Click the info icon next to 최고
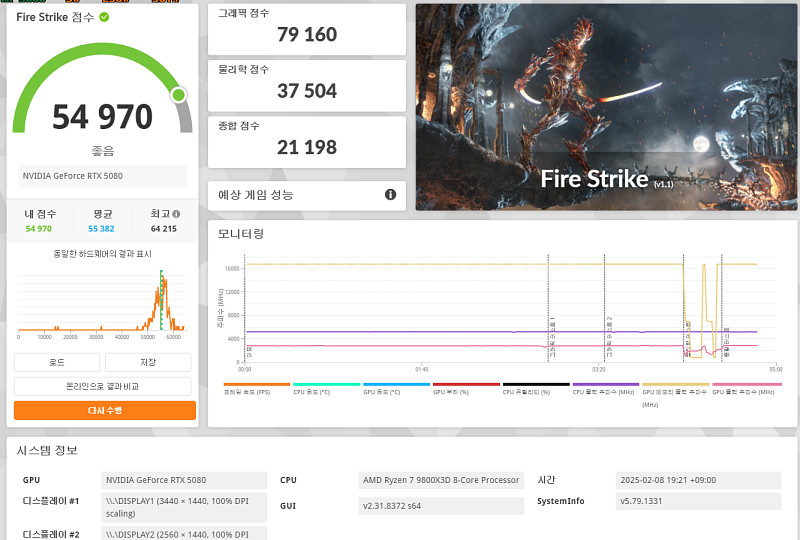This screenshot has height=540, width=800. [176, 214]
